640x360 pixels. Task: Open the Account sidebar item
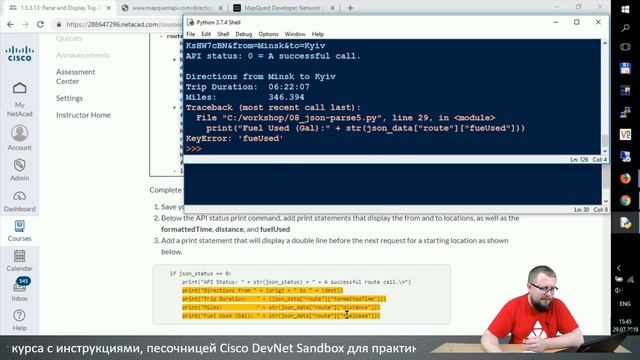point(20,138)
